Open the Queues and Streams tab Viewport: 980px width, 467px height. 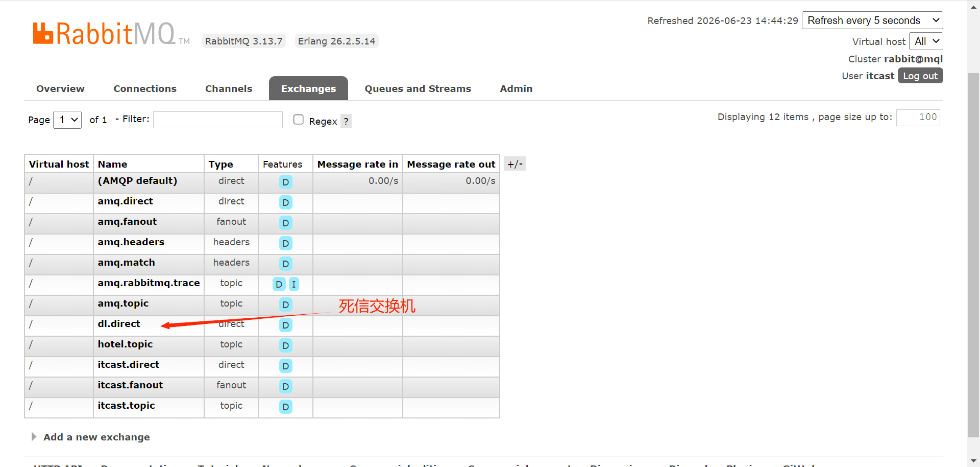point(418,88)
